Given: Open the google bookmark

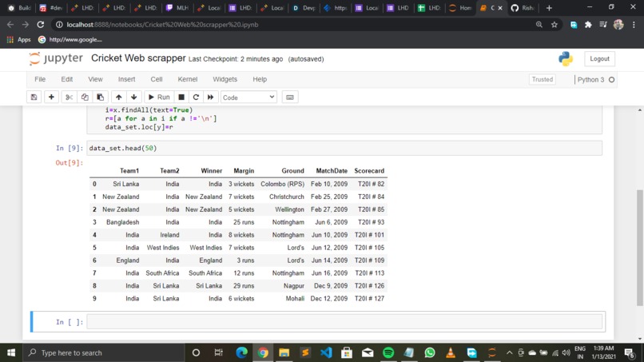Looking at the screenshot, I should [70, 39].
